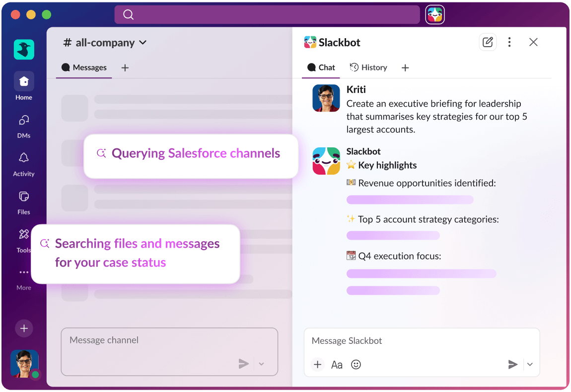Select the Chat tab in Slackbot

(321, 67)
